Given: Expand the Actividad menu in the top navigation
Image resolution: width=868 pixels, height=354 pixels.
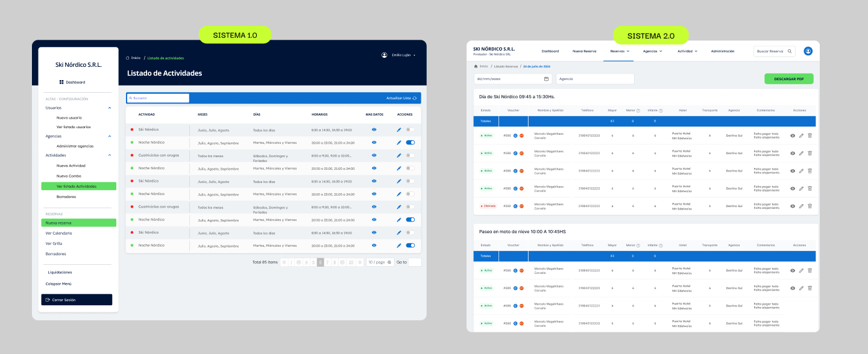Looking at the screenshot, I should [688, 51].
